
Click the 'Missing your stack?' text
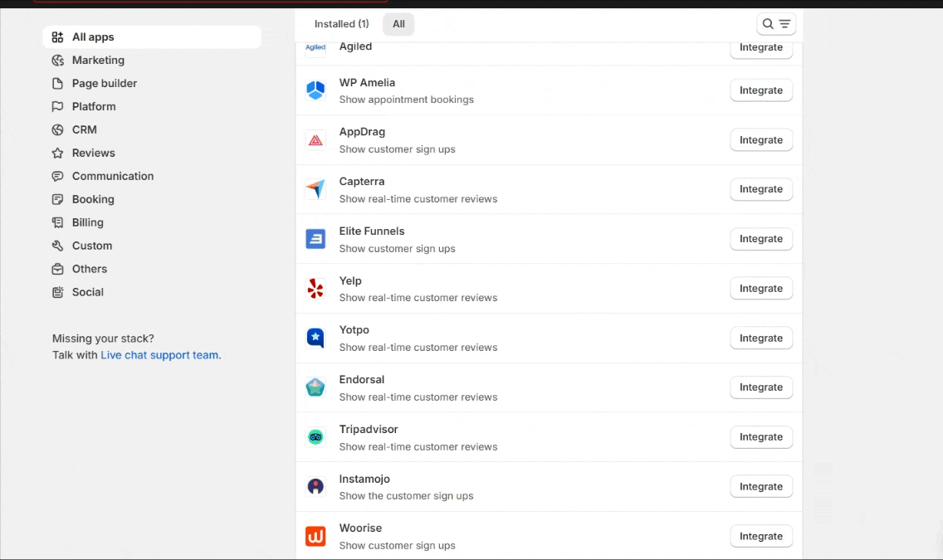103,338
